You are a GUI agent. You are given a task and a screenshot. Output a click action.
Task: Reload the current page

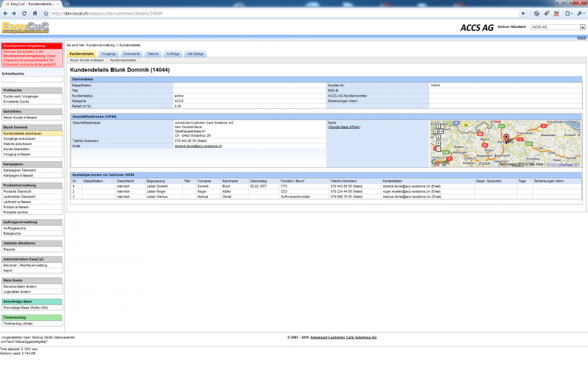(x=24, y=13)
